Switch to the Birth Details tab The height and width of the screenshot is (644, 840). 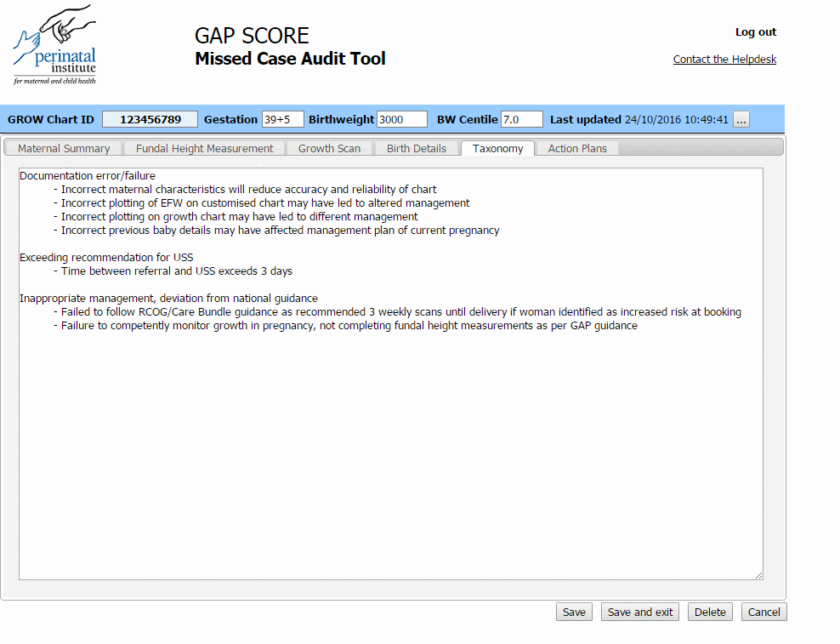point(416,147)
